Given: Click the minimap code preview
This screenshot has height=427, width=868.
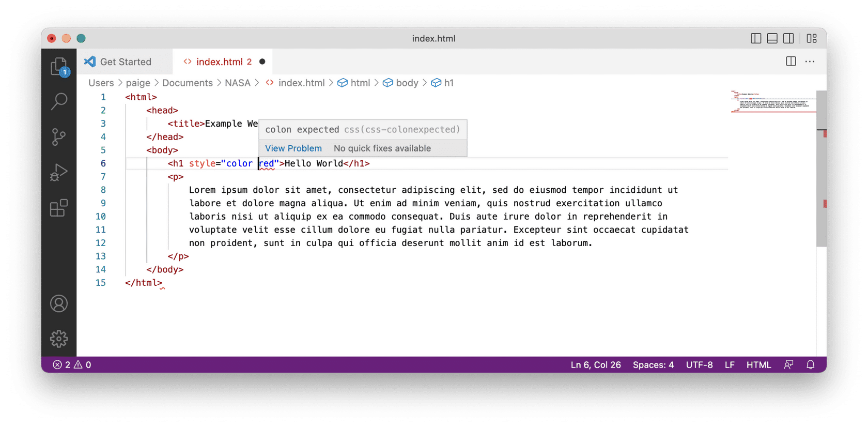Looking at the screenshot, I should click(773, 101).
